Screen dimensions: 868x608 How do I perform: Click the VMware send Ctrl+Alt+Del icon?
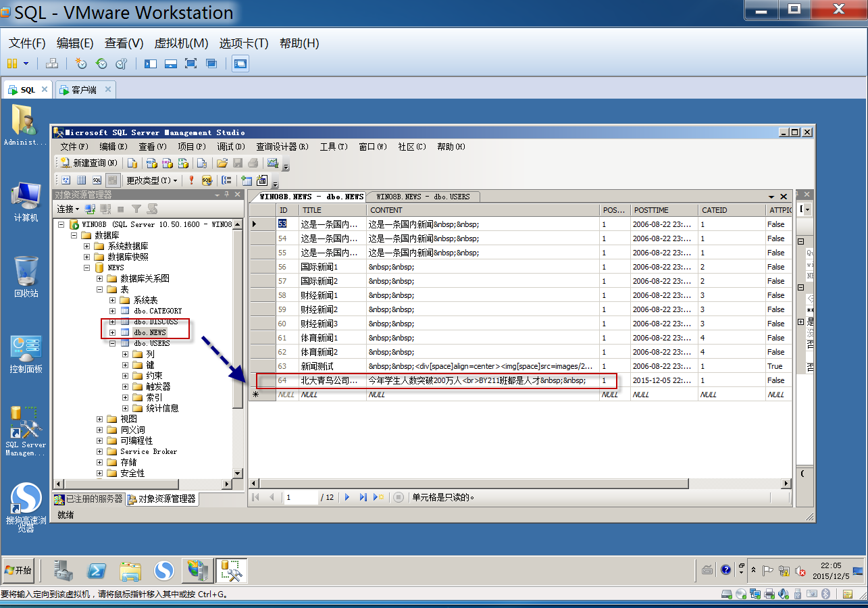point(52,64)
